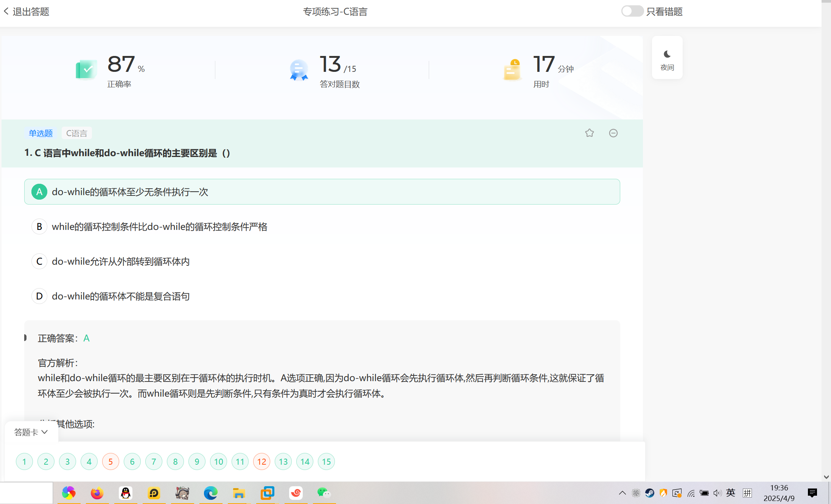Jump to wrong question number 12
This screenshot has height=504, width=831.
(x=261, y=462)
